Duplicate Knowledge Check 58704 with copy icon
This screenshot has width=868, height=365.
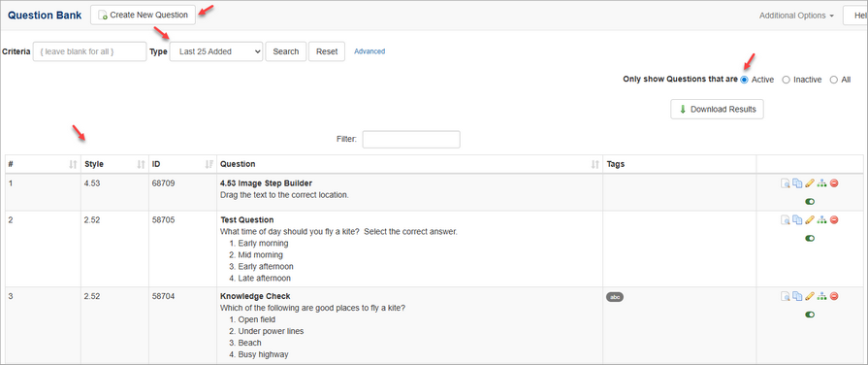pos(797,296)
